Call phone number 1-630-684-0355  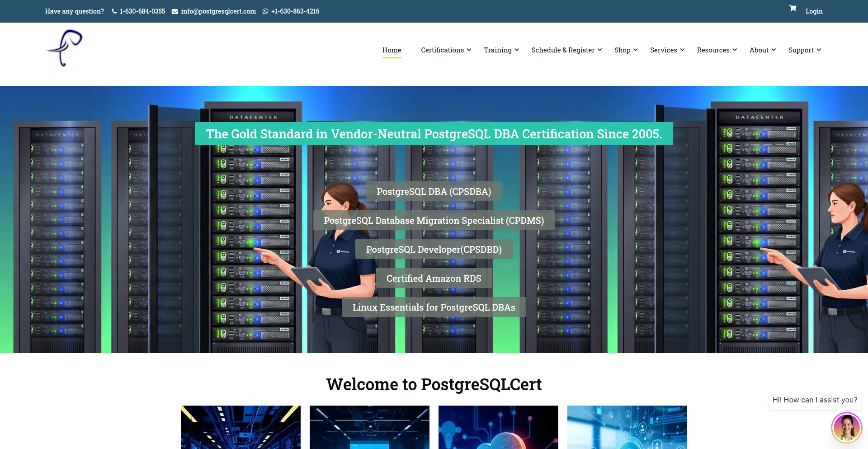click(142, 11)
